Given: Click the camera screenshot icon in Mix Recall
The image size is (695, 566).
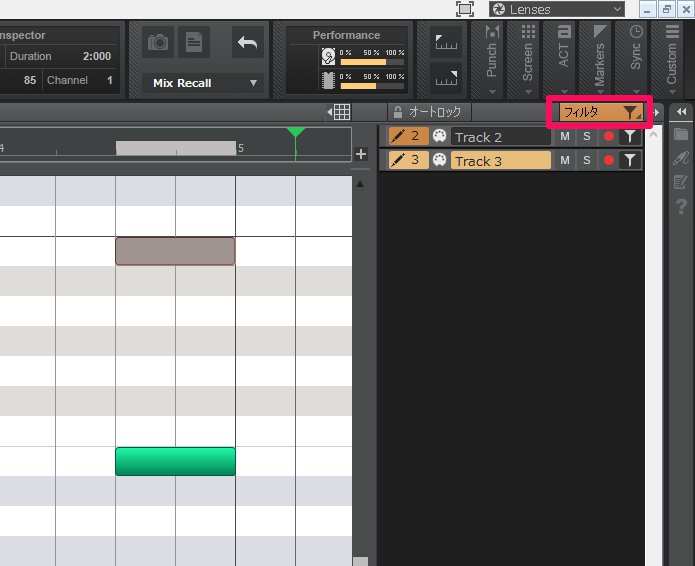Looking at the screenshot, I should 158,42.
